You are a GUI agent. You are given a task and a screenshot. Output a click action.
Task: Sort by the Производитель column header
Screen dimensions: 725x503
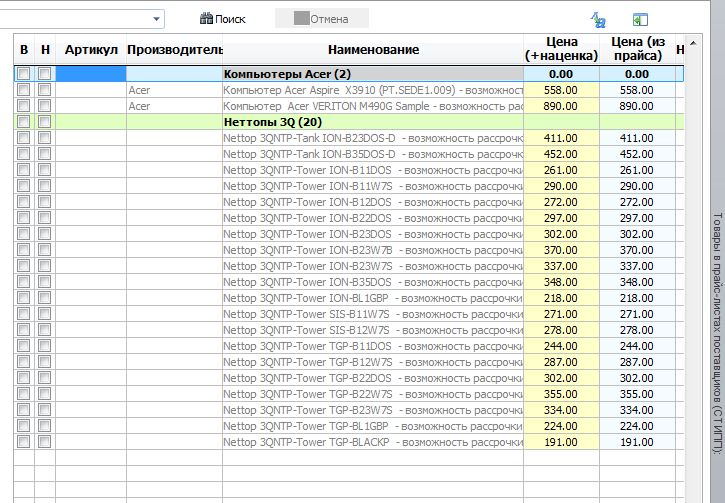coord(174,49)
